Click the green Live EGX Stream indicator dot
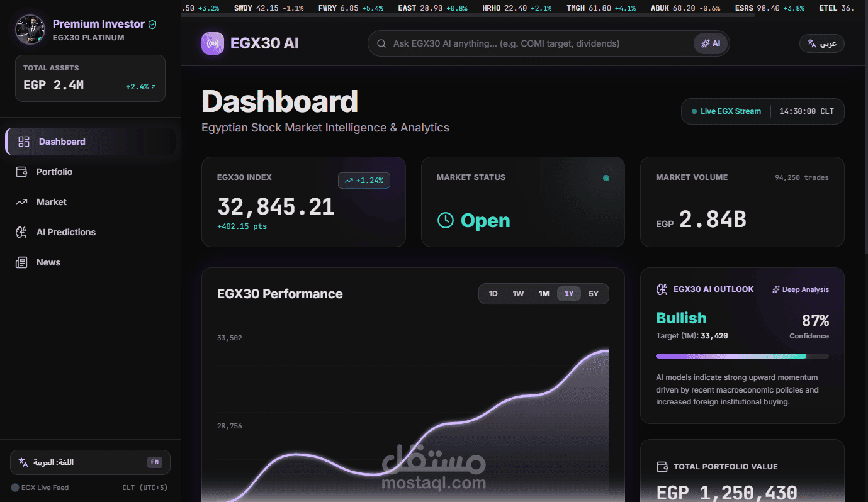 pos(694,111)
